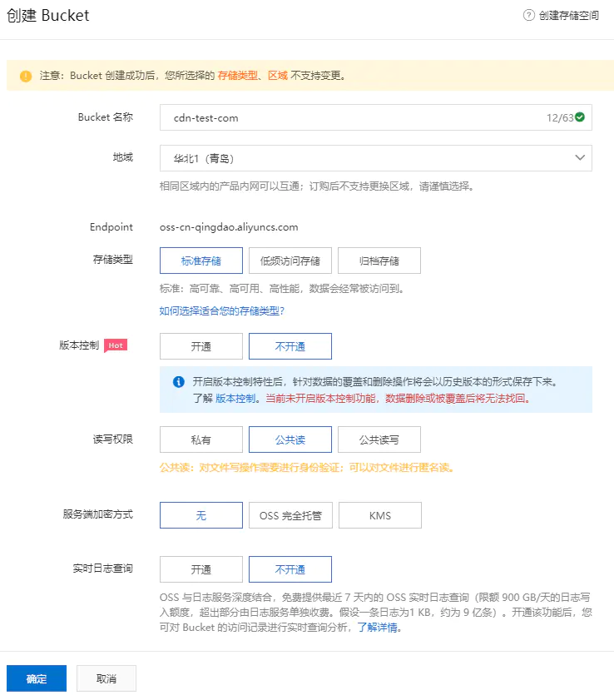Click the region dropdown chevron arrow

[580, 158]
